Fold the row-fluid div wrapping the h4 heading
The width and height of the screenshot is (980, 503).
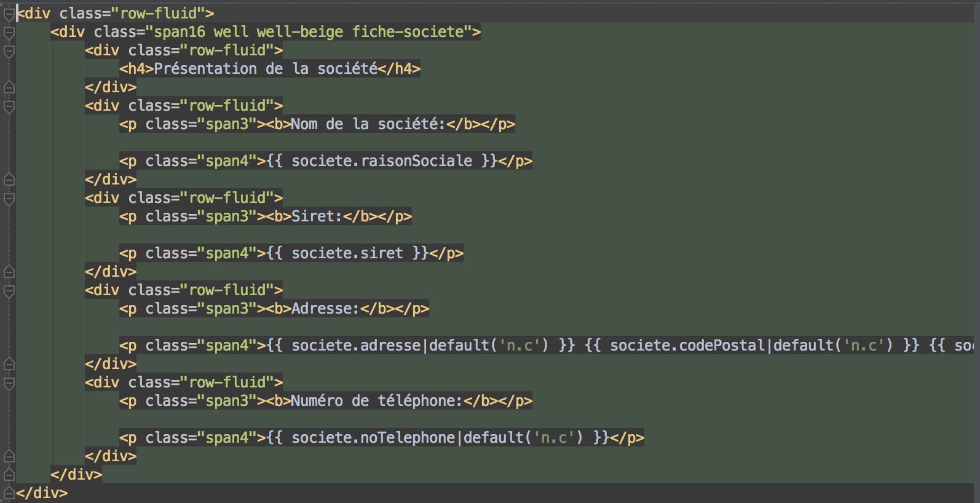pyautogui.click(x=9, y=51)
